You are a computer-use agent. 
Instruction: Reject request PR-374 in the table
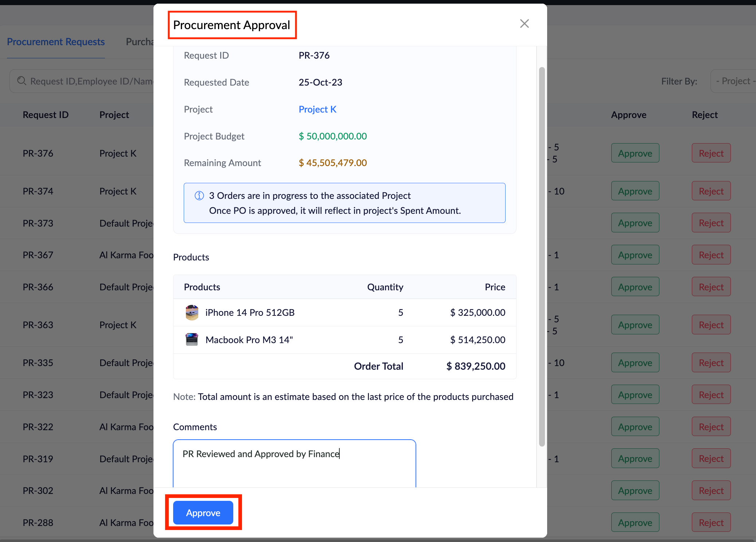[x=711, y=191]
